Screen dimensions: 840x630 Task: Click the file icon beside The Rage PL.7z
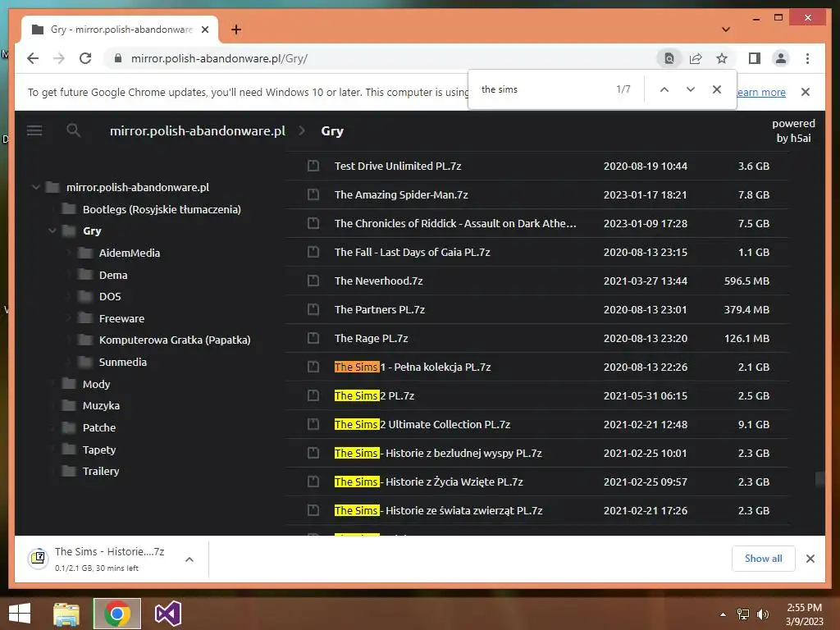tap(313, 339)
